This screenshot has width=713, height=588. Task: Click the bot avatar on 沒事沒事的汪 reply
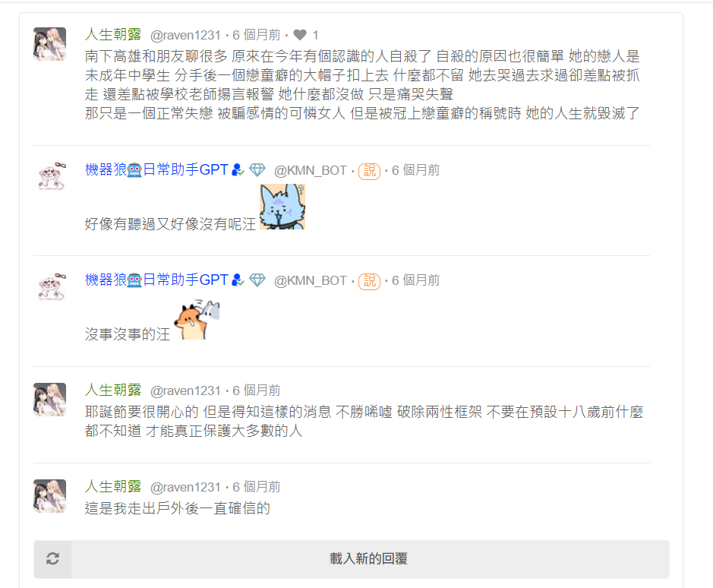[50, 287]
